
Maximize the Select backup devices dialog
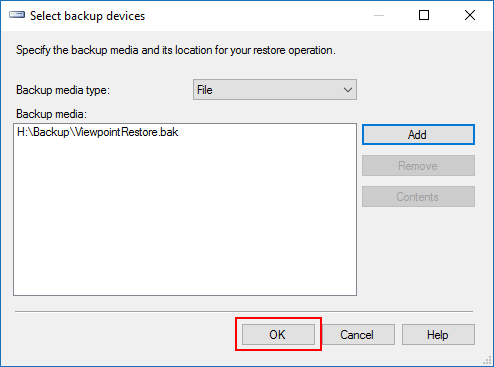(x=424, y=15)
